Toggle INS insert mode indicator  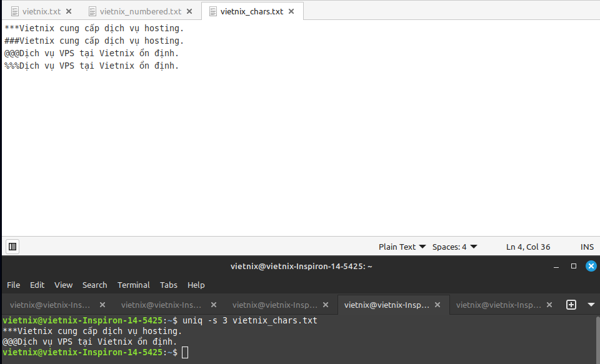pos(587,247)
